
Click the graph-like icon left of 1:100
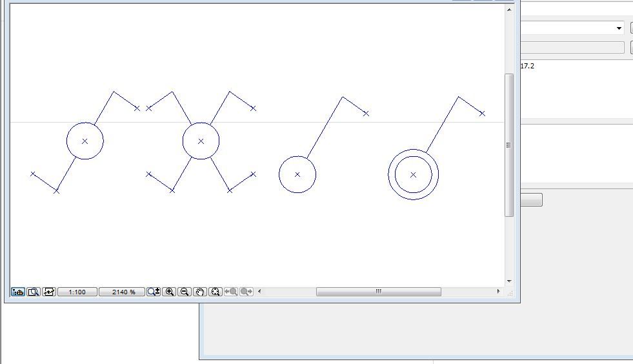point(49,292)
